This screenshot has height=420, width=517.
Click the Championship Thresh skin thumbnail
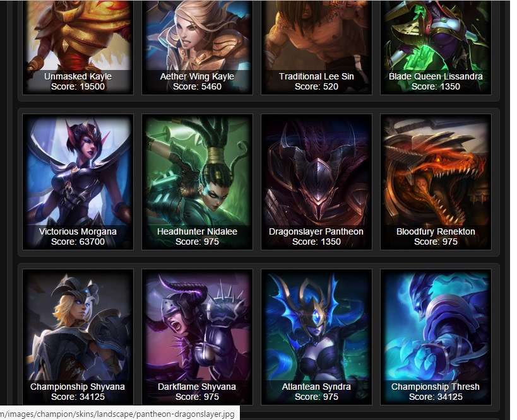436,337
